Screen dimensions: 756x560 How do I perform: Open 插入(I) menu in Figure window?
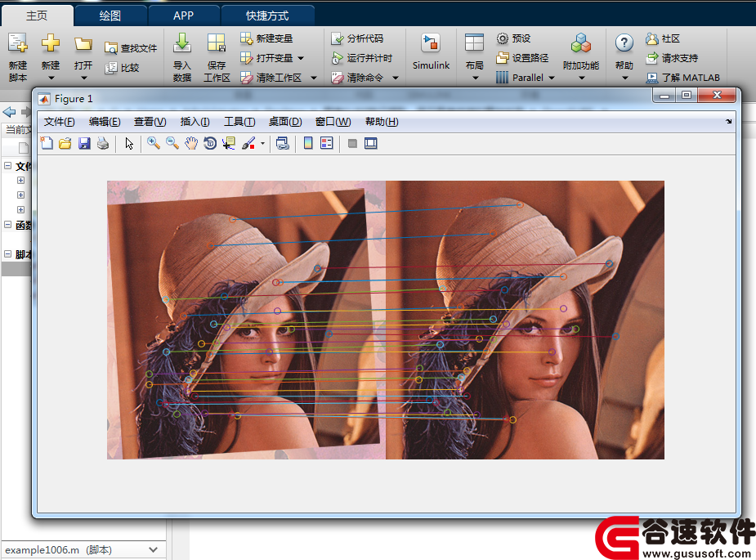pos(195,122)
